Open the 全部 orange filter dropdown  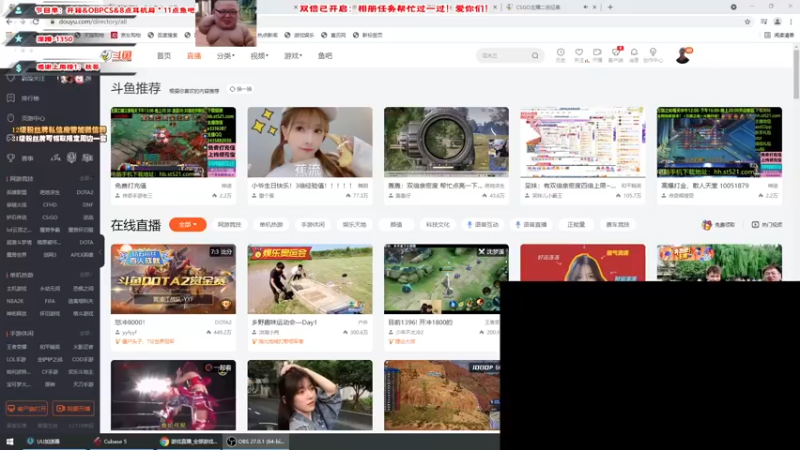pos(188,224)
